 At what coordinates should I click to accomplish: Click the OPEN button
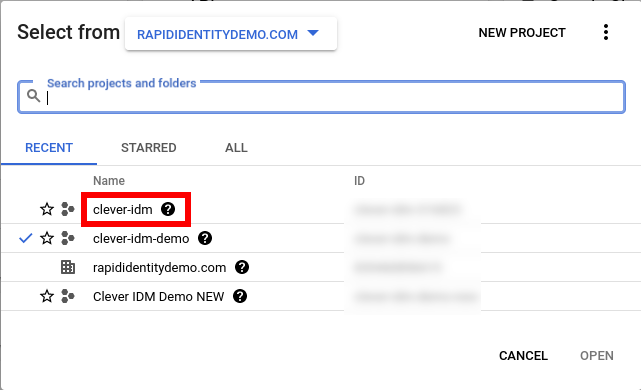coord(597,356)
